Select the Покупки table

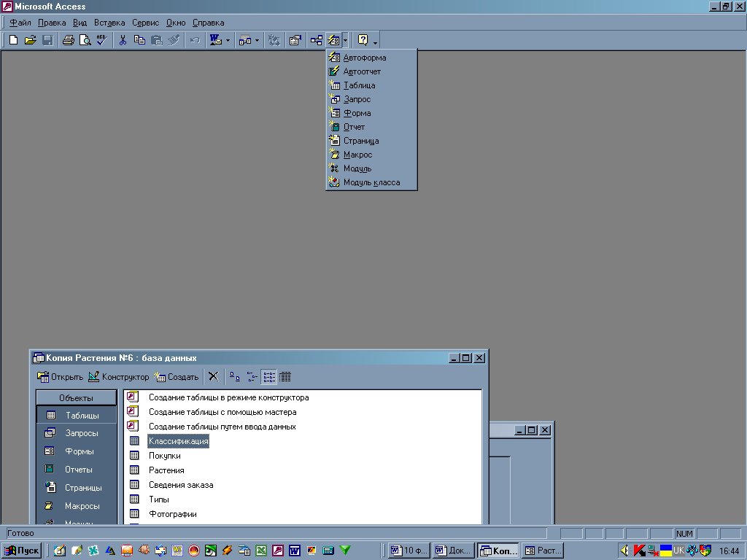(x=164, y=456)
